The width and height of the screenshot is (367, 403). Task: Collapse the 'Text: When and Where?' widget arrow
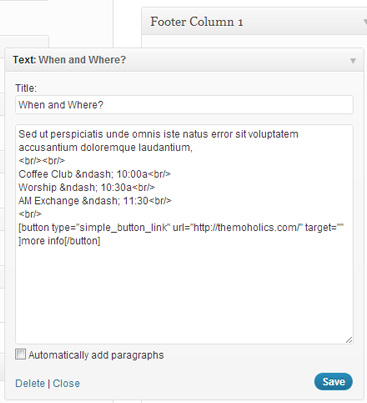coord(353,61)
